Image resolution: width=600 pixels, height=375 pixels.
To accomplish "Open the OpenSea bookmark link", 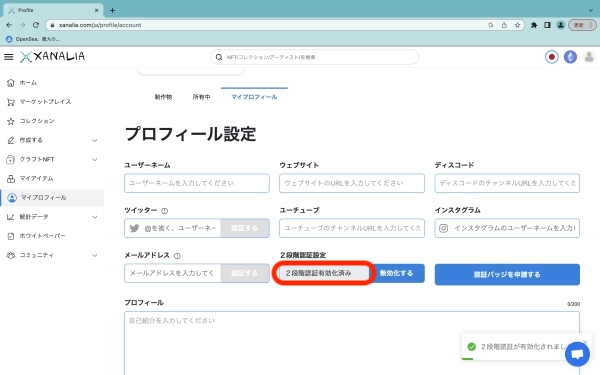I will click(x=33, y=39).
